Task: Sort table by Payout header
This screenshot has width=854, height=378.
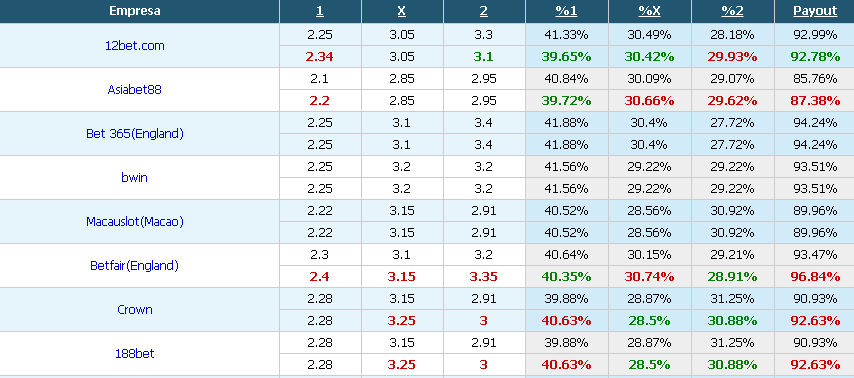Action: pos(815,11)
